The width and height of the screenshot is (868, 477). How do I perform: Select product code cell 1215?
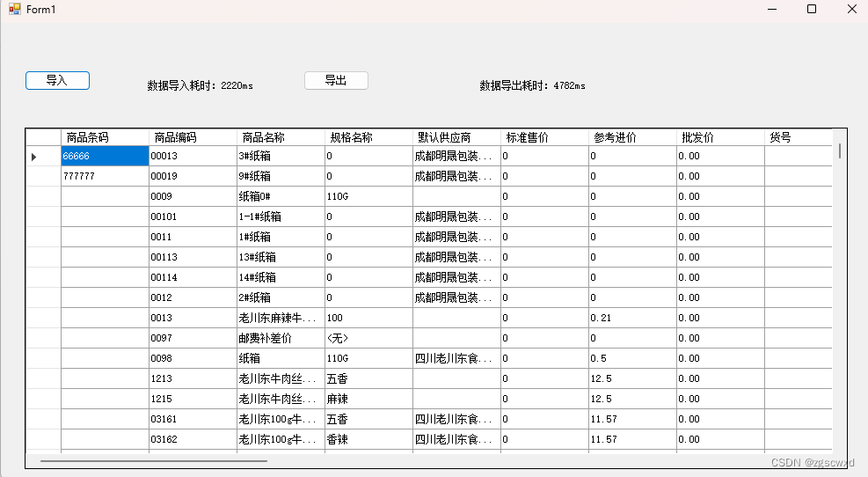pos(193,399)
